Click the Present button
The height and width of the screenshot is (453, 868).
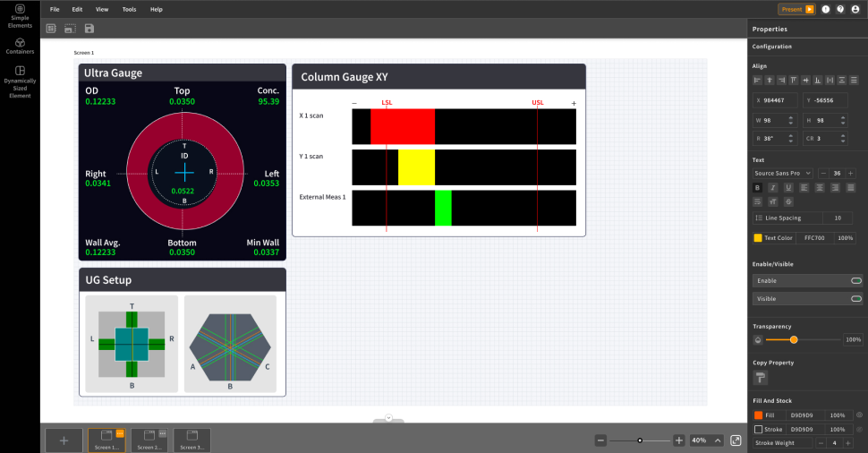pos(796,9)
